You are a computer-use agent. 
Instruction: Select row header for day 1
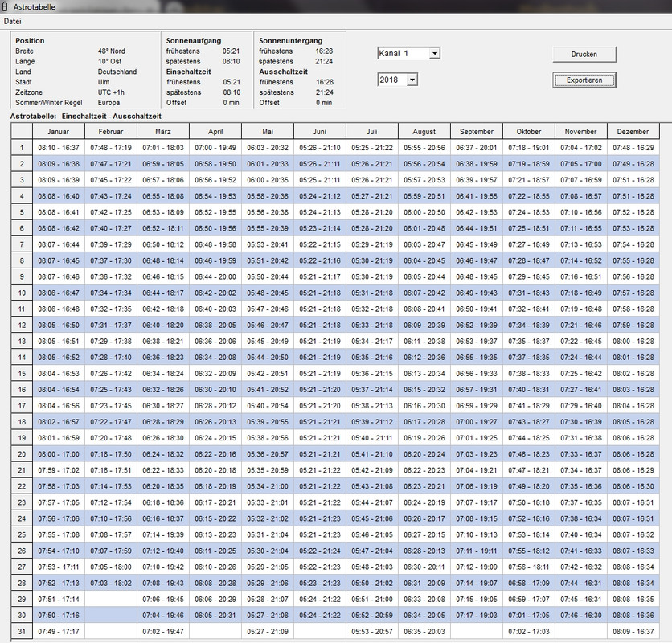(22, 148)
